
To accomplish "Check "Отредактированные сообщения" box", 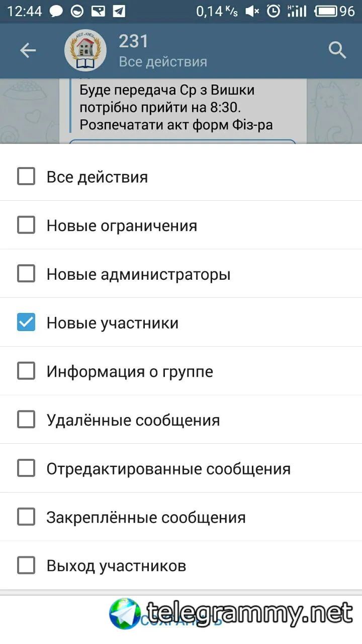I will [26, 468].
